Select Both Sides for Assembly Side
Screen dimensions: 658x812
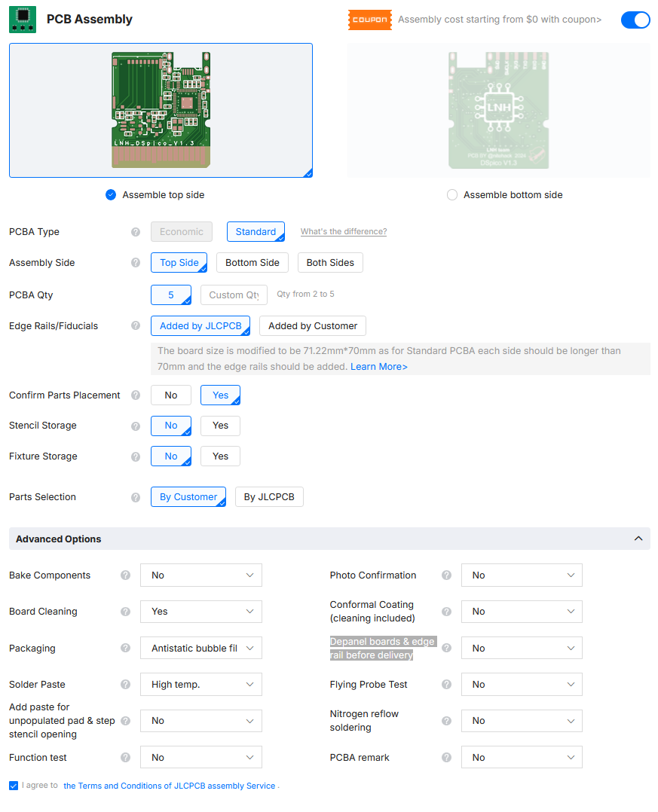click(330, 263)
